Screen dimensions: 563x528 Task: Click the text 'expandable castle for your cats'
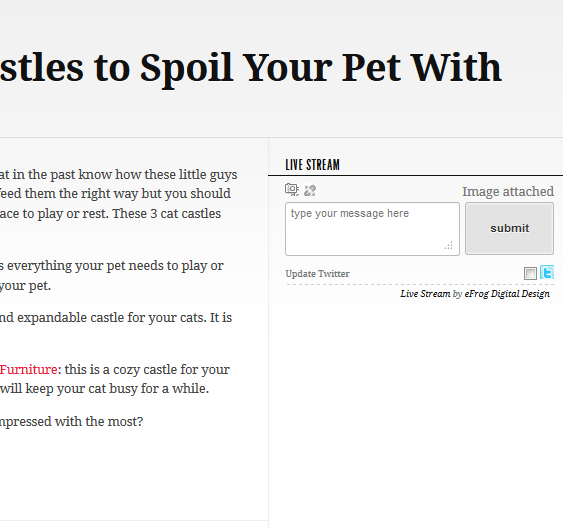[x=112, y=318]
